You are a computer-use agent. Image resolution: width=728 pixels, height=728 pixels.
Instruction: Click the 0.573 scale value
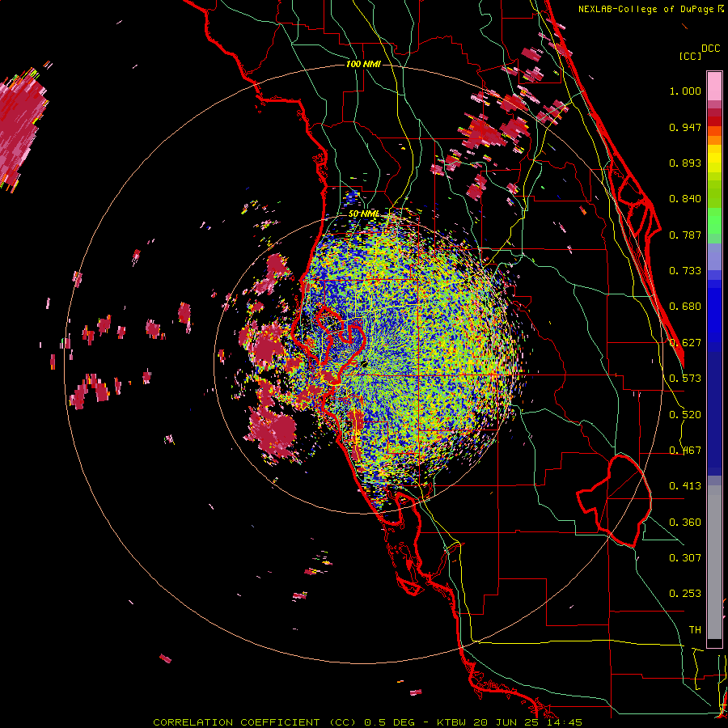pos(685,379)
